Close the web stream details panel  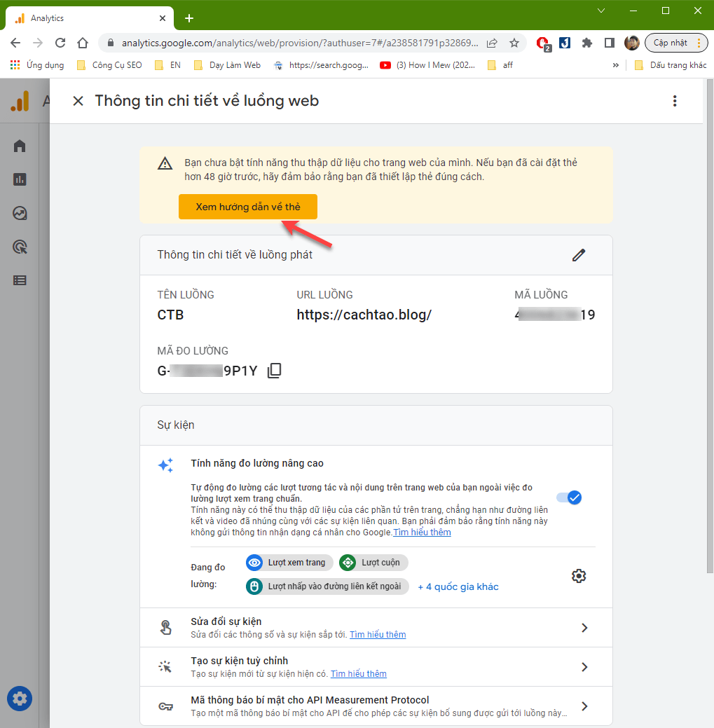coord(78,101)
